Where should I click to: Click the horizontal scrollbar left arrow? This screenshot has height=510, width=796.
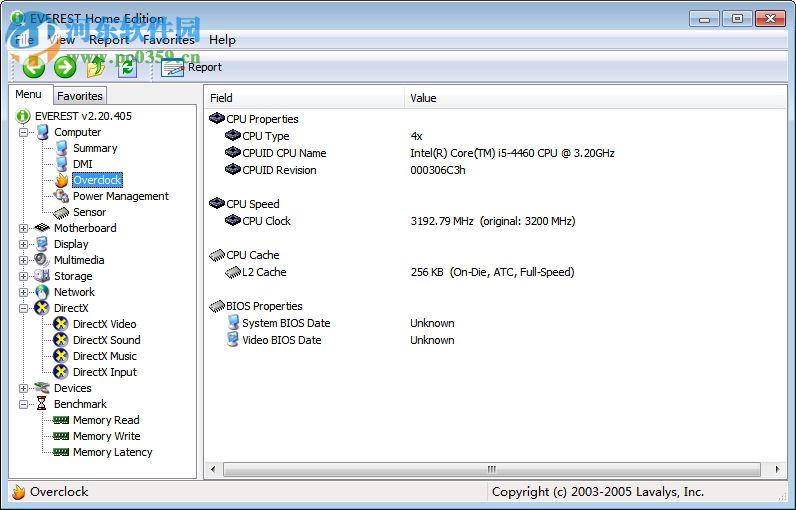click(x=213, y=469)
